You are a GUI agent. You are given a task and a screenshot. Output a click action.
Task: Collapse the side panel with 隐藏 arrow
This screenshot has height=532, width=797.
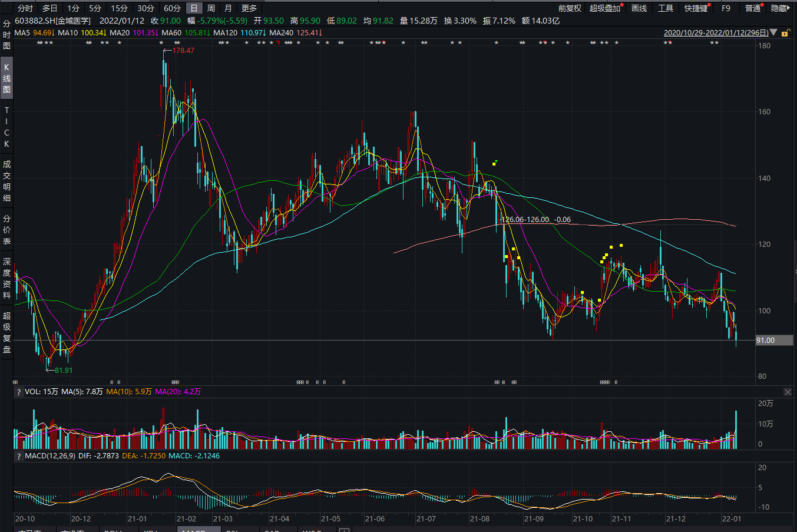[780, 8]
